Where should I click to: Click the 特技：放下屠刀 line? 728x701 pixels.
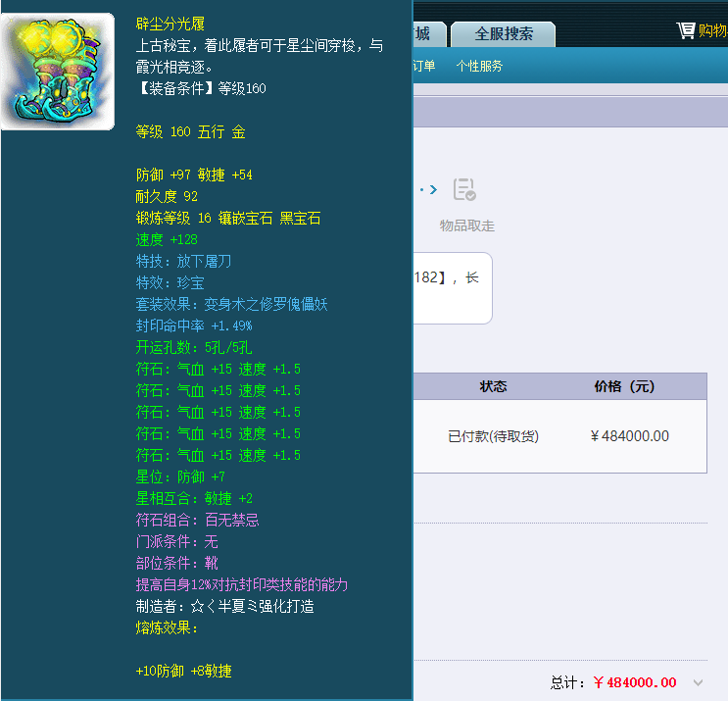tap(183, 261)
